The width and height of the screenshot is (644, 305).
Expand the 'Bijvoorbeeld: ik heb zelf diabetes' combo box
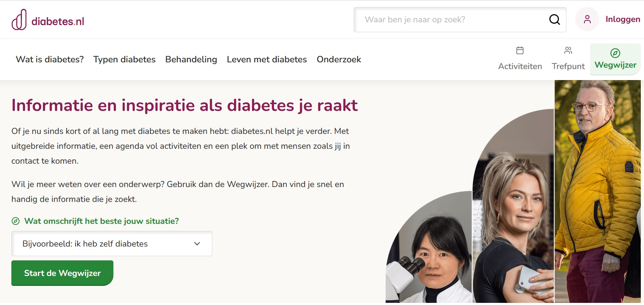coord(112,244)
